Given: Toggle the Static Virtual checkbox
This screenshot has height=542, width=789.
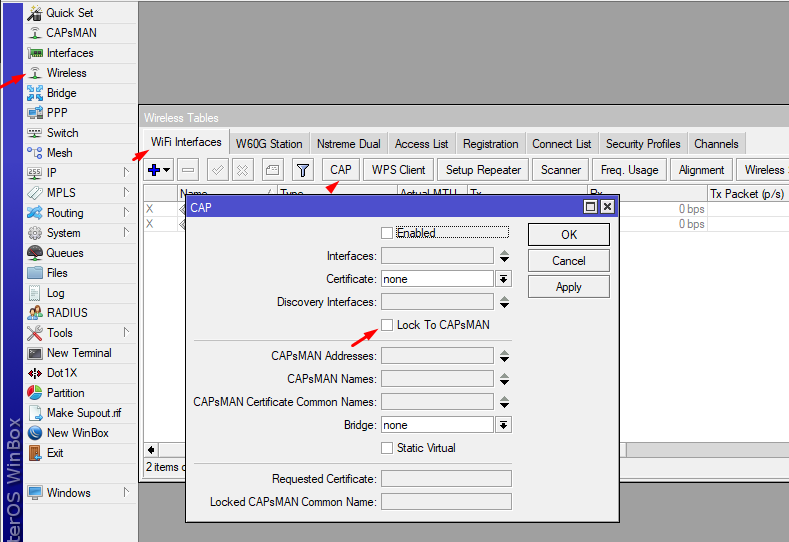Looking at the screenshot, I should pyautogui.click(x=387, y=448).
